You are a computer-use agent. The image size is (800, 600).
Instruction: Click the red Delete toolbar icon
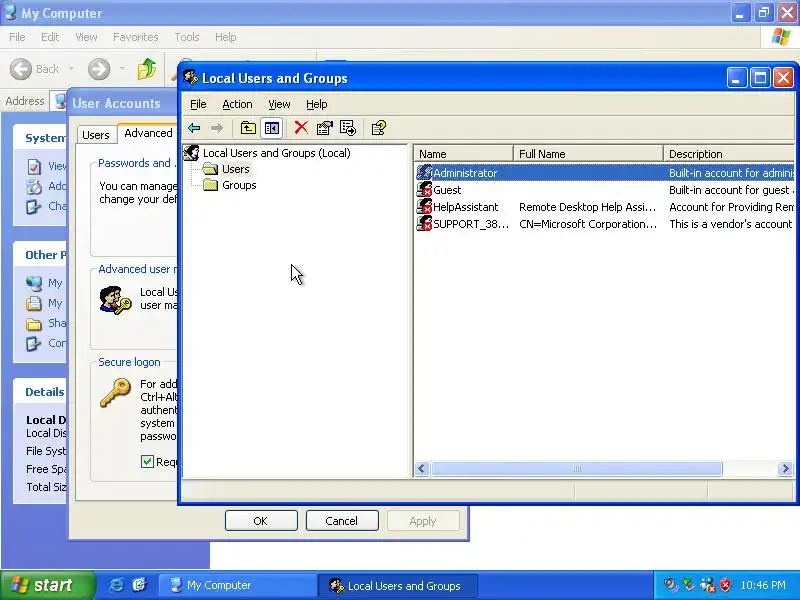(x=301, y=128)
